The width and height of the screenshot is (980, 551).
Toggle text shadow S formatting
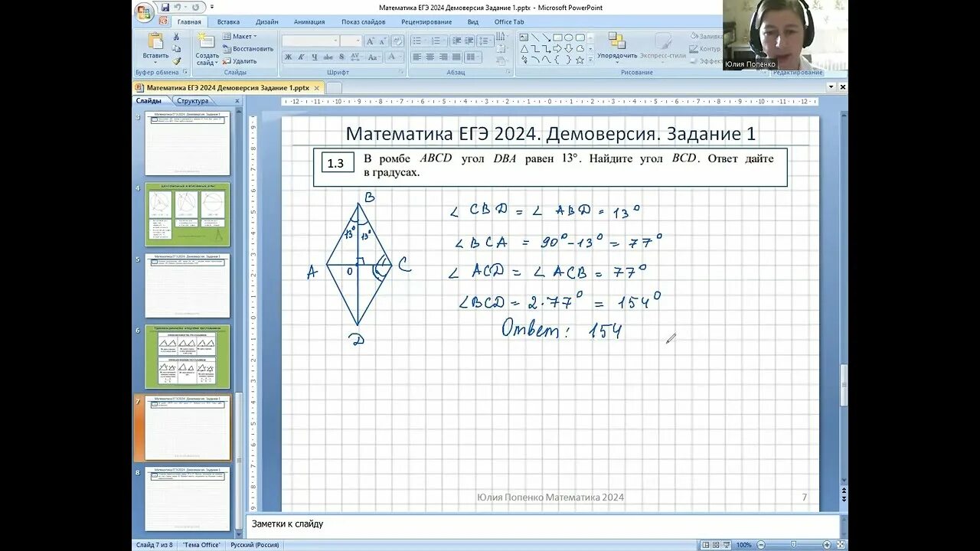pos(341,57)
